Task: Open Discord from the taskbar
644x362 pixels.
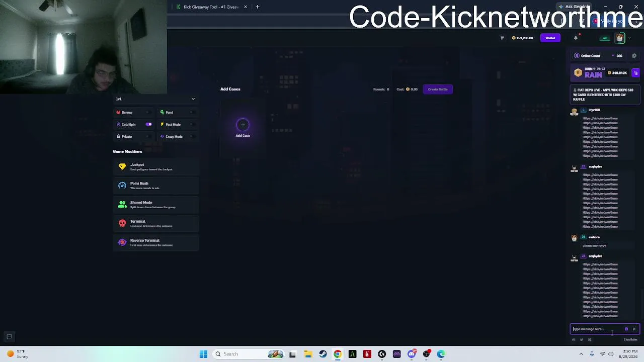Action: pos(412,354)
